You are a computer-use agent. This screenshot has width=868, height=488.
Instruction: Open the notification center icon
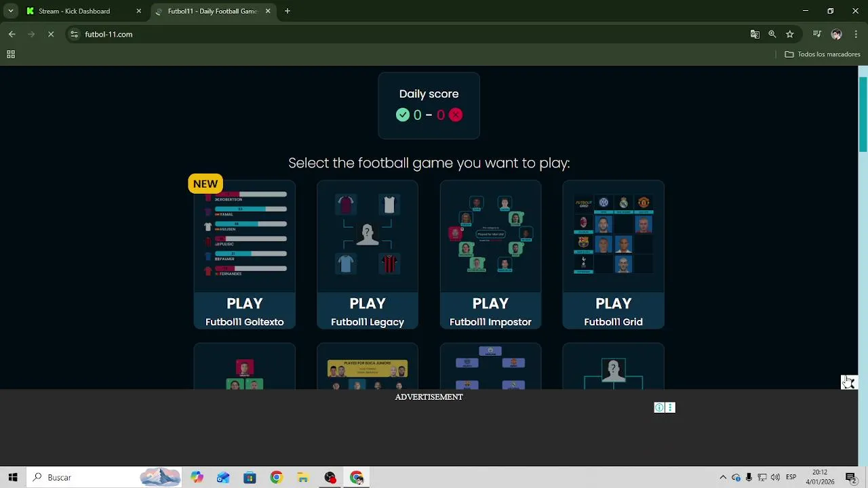click(851, 477)
